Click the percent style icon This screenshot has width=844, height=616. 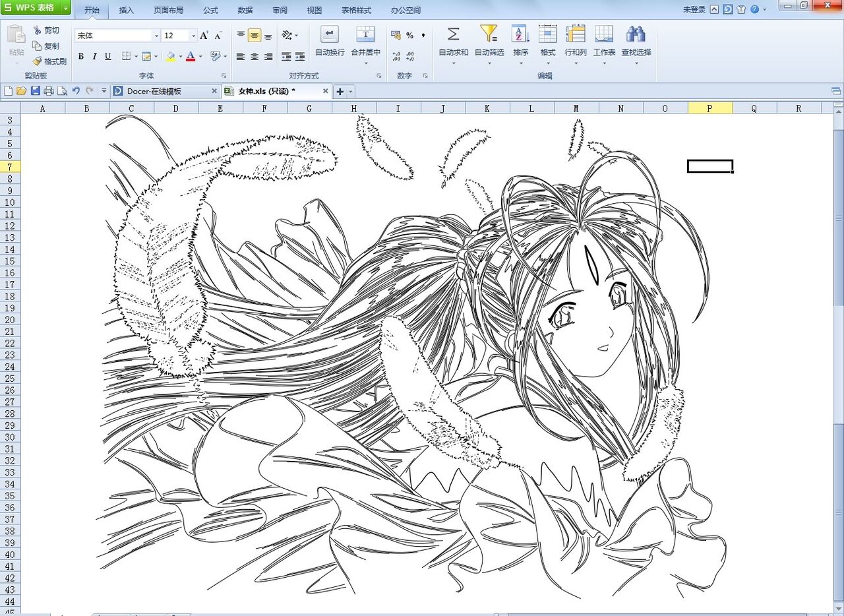[x=409, y=36]
